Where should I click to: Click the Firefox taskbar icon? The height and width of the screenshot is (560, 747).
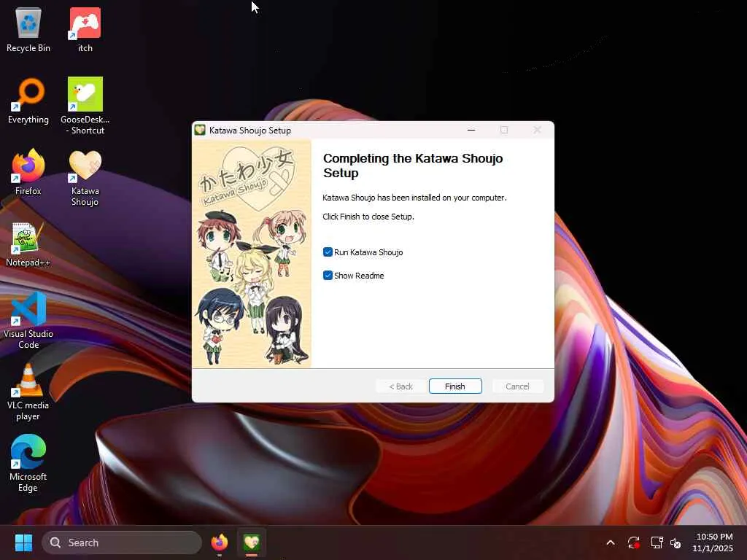coord(219,542)
